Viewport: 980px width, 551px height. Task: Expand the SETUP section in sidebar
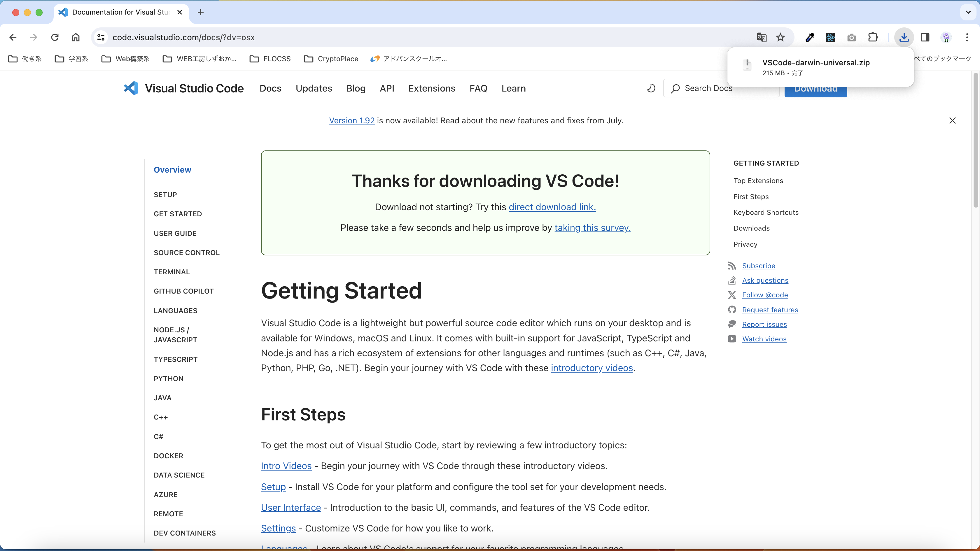pyautogui.click(x=165, y=195)
